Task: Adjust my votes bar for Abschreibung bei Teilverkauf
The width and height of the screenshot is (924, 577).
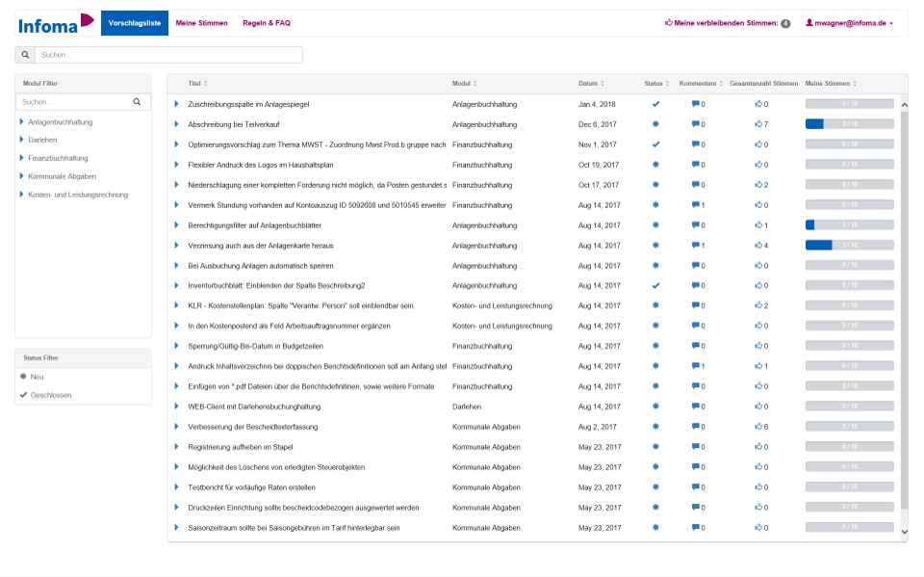Action: point(849,124)
